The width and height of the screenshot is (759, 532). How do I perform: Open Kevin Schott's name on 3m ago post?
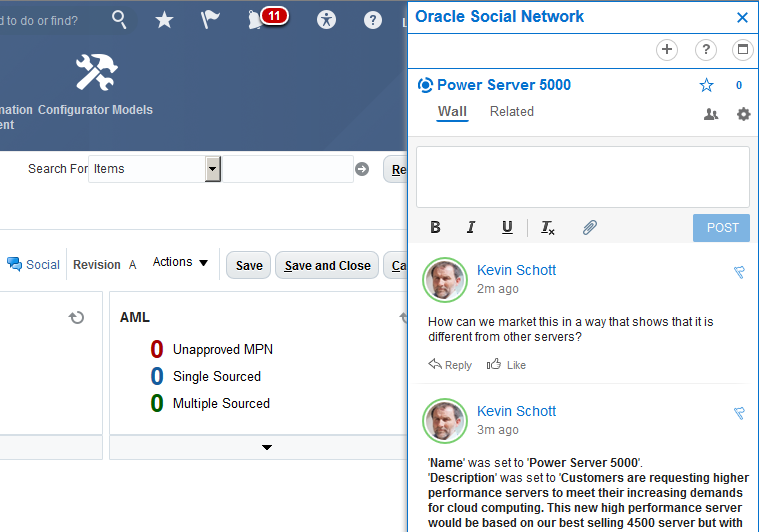516,411
